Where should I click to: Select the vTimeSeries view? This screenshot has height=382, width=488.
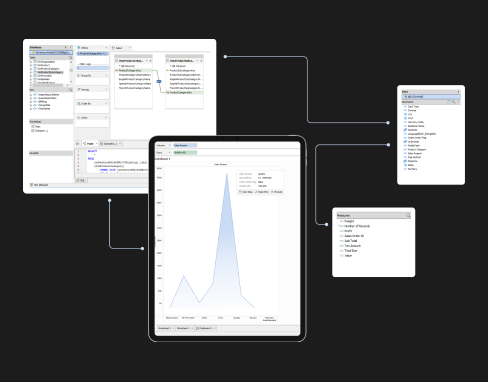(x=44, y=109)
